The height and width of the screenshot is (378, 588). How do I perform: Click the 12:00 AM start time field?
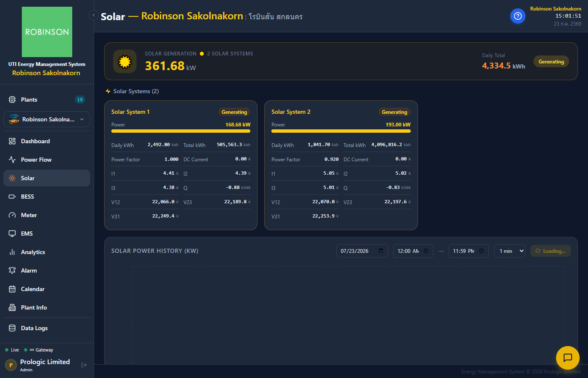pyautogui.click(x=413, y=251)
